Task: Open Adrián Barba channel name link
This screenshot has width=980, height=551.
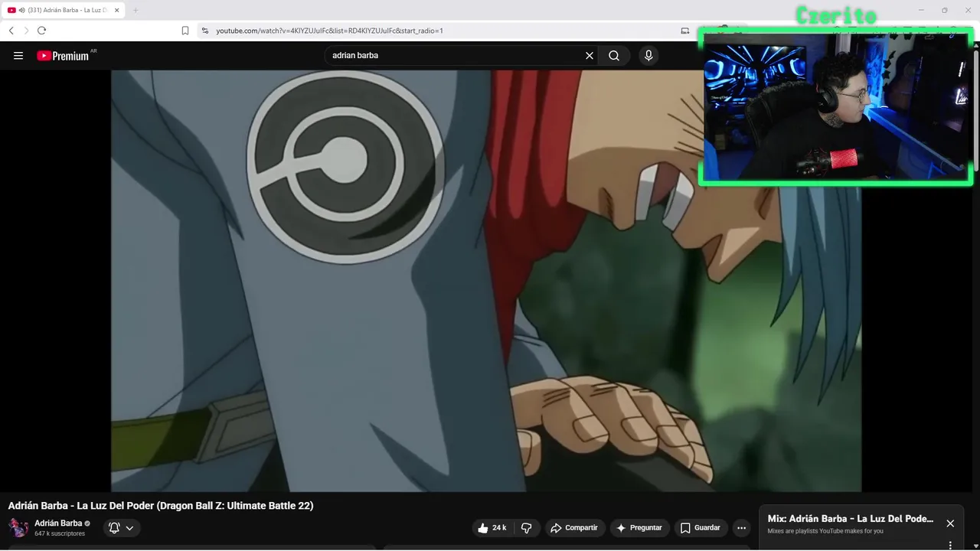Action: click(58, 523)
